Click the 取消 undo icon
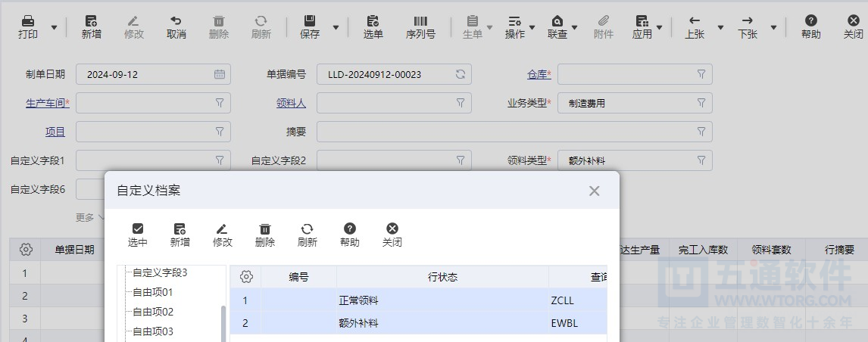 (176, 21)
